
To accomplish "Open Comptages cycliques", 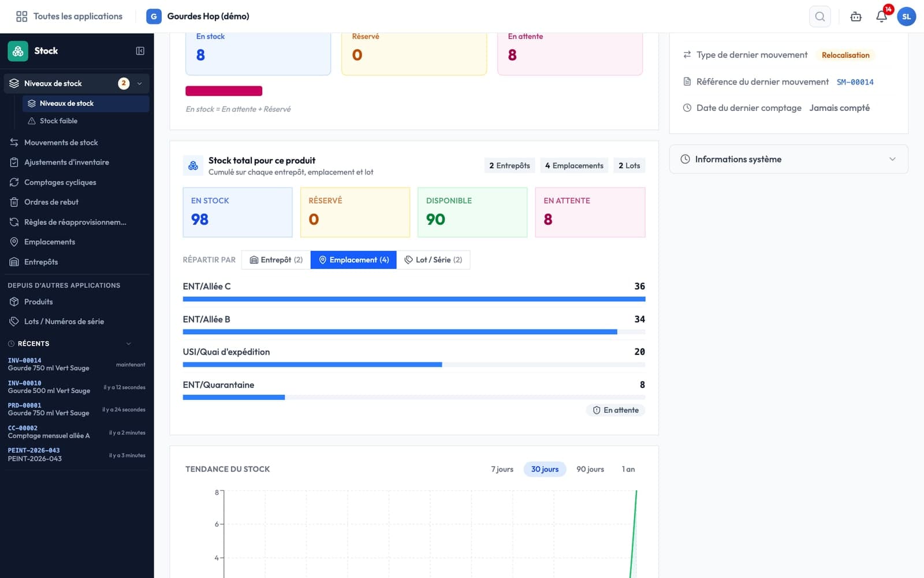I will pyautogui.click(x=77, y=182).
